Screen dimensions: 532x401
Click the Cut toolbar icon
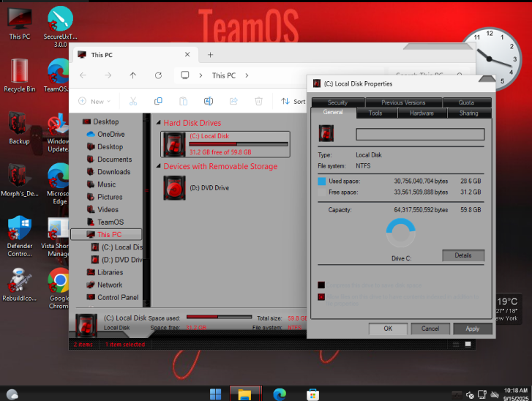tap(133, 101)
